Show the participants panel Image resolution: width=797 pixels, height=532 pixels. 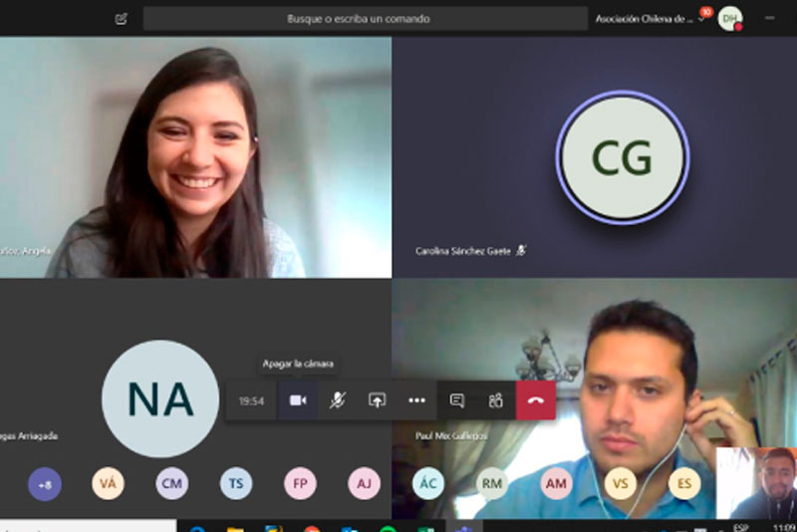click(495, 400)
